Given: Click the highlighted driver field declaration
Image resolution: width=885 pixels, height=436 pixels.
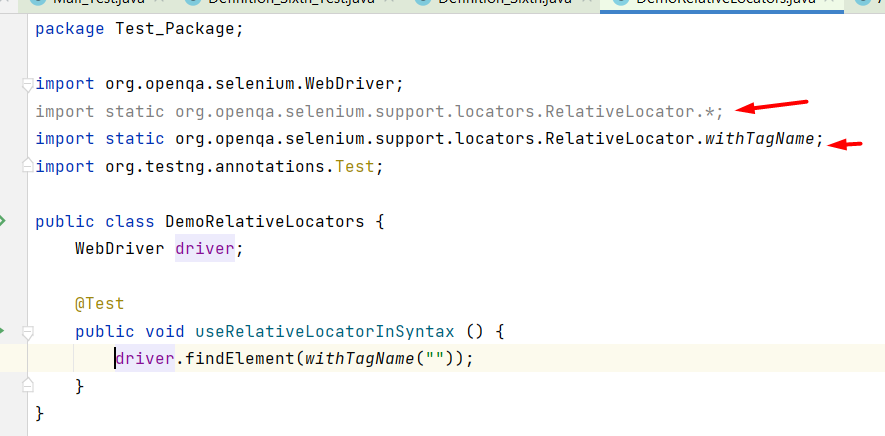Looking at the screenshot, I should click(205, 248).
